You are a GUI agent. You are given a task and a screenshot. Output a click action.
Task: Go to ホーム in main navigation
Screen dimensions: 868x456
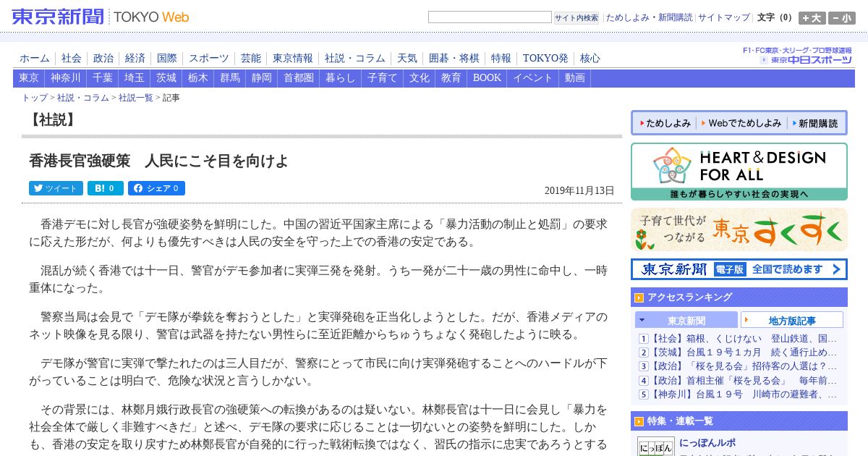click(35, 59)
